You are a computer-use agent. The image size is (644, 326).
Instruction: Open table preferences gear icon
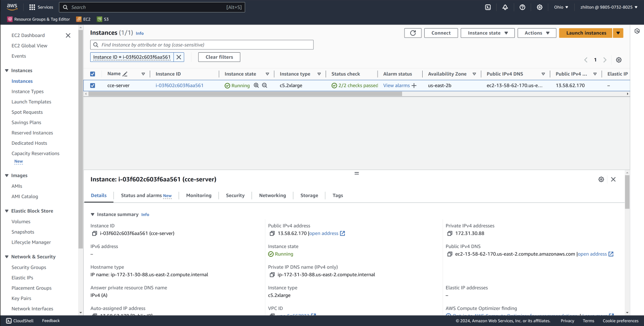[619, 60]
